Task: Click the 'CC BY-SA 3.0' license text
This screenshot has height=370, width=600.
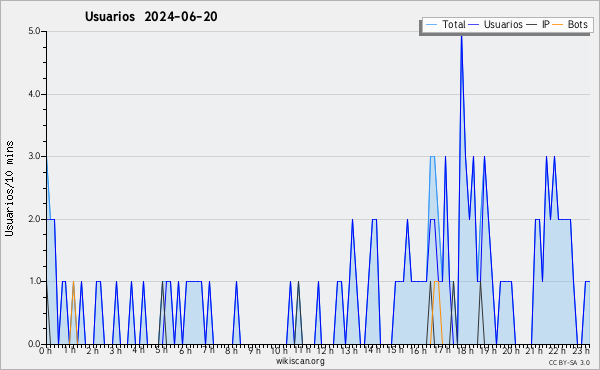Action: click(569, 362)
